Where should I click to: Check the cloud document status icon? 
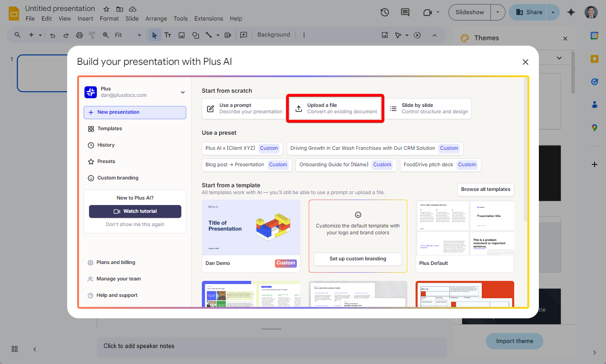pyautogui.click(x=133, y=9)
